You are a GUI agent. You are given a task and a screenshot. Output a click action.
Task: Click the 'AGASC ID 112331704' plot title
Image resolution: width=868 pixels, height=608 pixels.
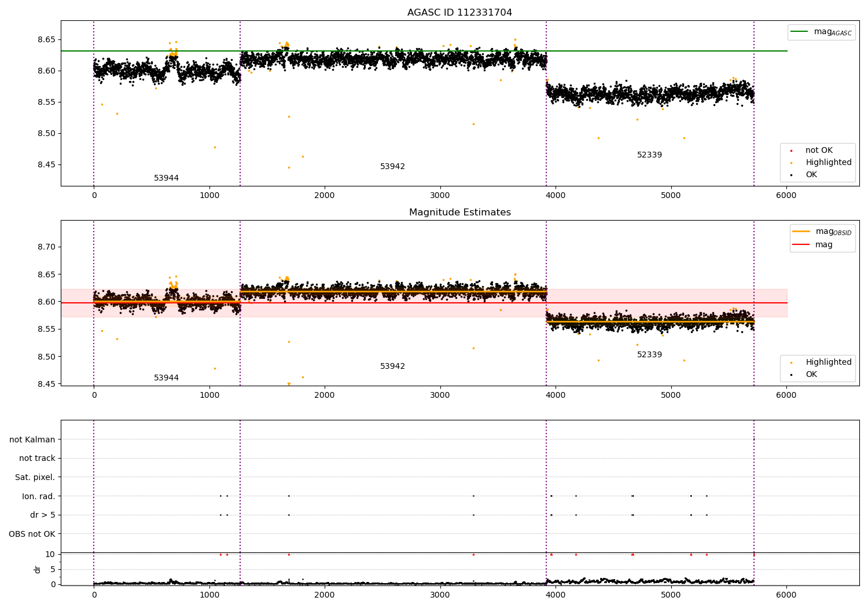click(x=459, y=13)
